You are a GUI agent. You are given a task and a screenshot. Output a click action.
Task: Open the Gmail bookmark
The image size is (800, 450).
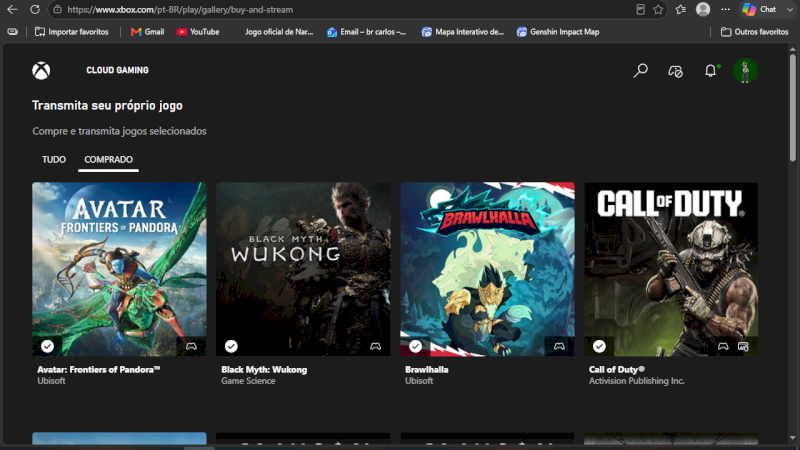(x=147, y=32)
